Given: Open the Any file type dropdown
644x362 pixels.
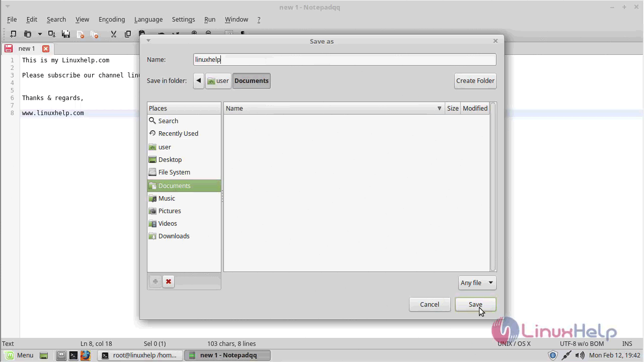Looking at the screenshot, I should 477,283.
